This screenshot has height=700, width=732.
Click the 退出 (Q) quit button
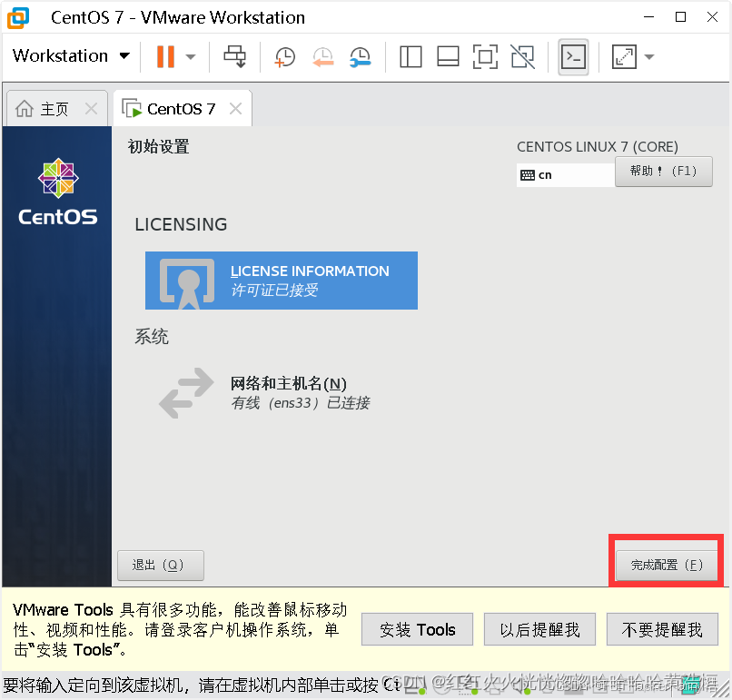pos(161,565)
